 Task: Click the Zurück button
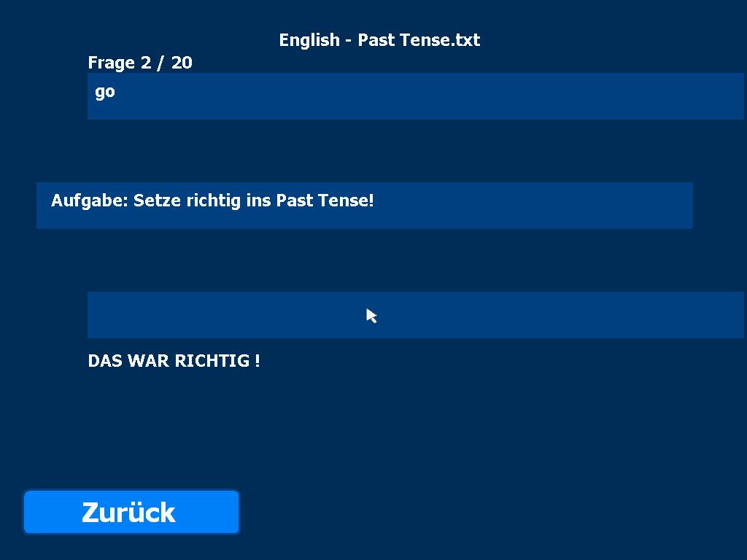131,512
